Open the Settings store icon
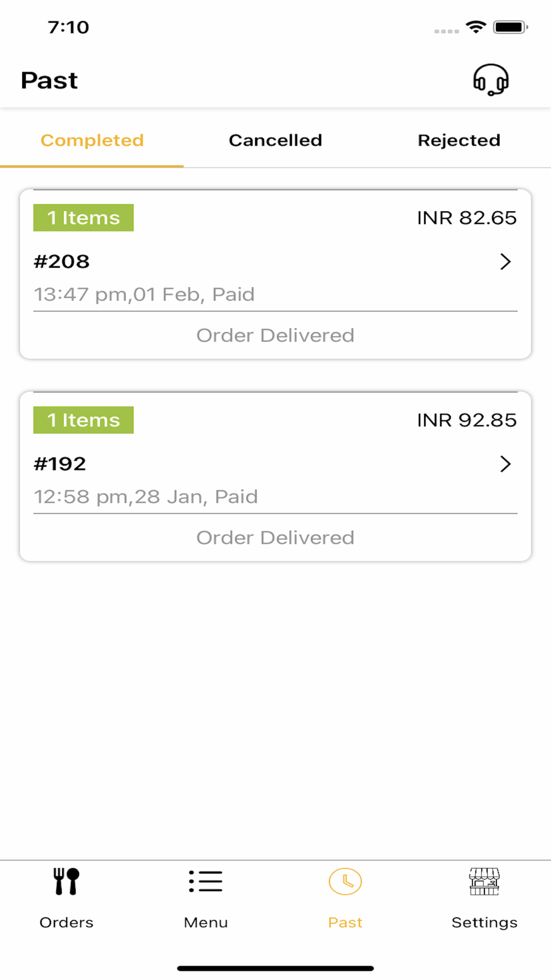551x980 pixels. coord(484,881)
